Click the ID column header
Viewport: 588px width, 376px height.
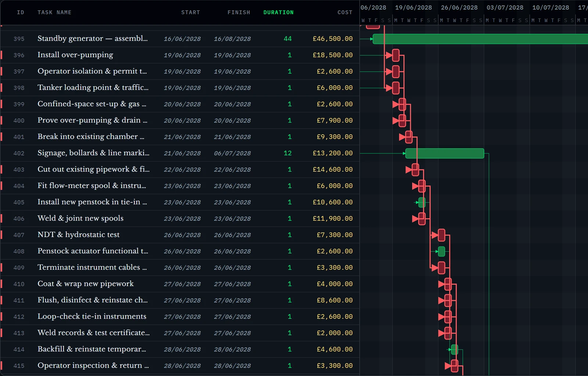click(21, 13)
